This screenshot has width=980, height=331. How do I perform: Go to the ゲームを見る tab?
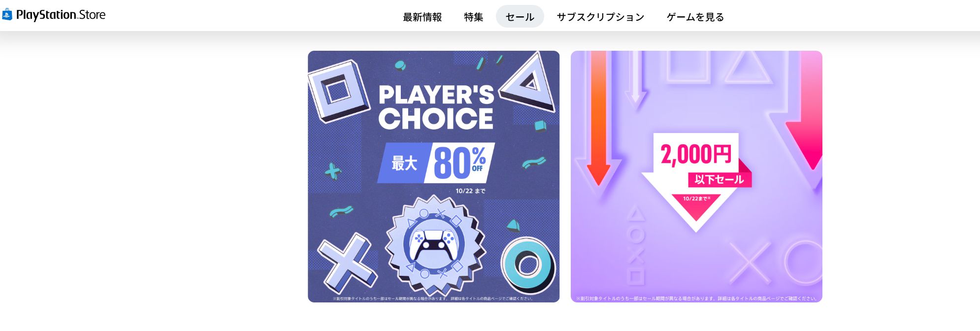tap(695, 17)
